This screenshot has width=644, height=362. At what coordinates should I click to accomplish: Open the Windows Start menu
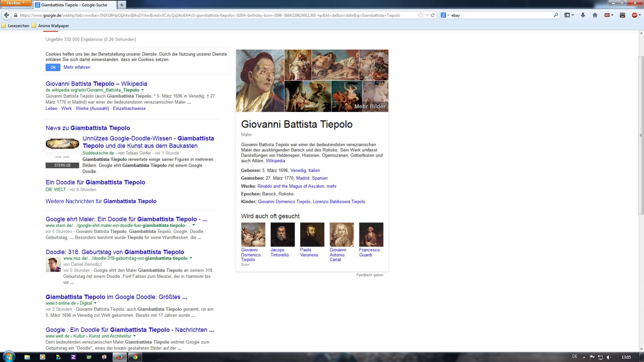point(9,357)
